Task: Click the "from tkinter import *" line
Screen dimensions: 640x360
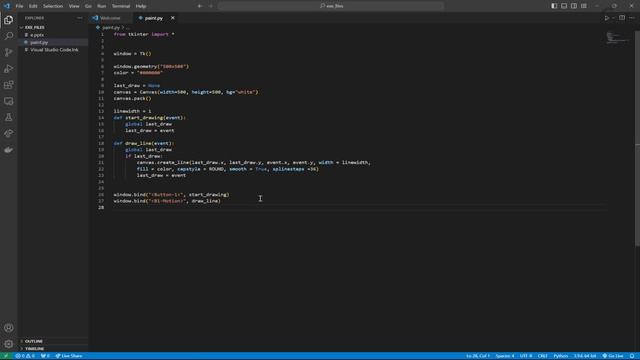Action: pyautogui.click(x=144, y=34)
